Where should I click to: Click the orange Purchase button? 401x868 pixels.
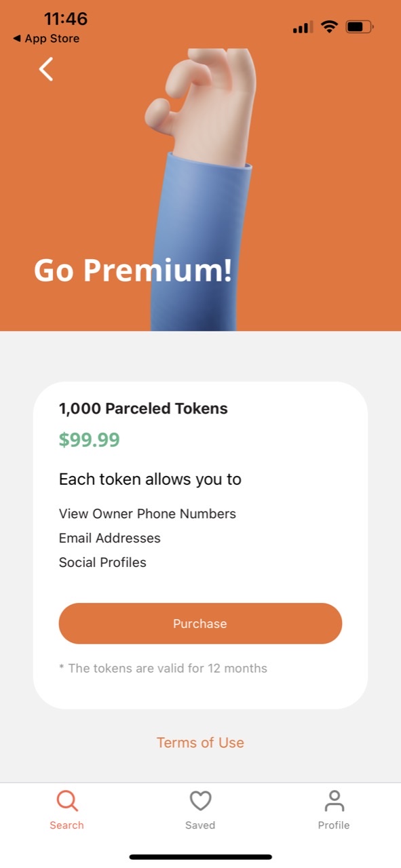200,623
